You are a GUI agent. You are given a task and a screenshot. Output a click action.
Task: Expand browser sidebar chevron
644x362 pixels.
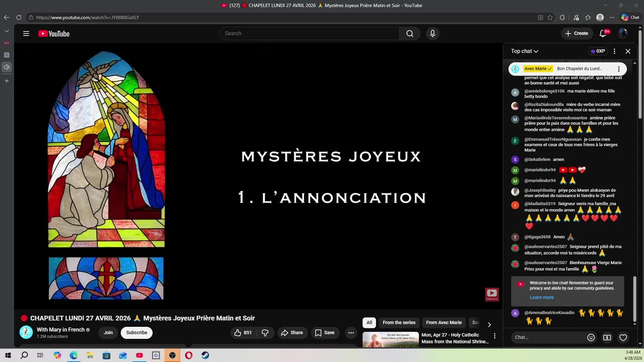[x=7, y=31]
